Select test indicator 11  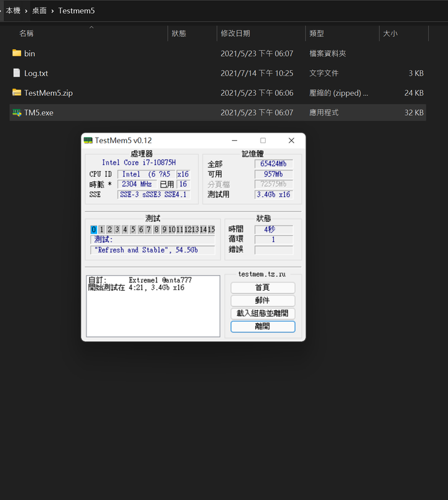(x=180, y=229)
